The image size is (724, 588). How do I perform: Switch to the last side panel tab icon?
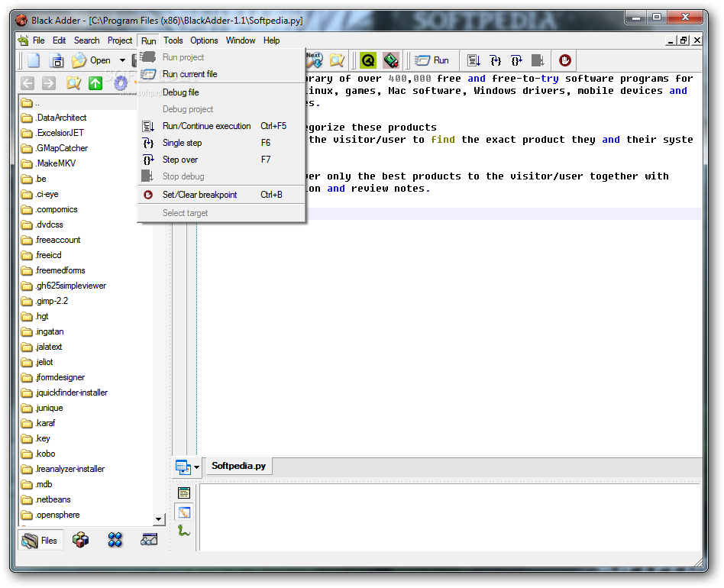tap(149, 539)
